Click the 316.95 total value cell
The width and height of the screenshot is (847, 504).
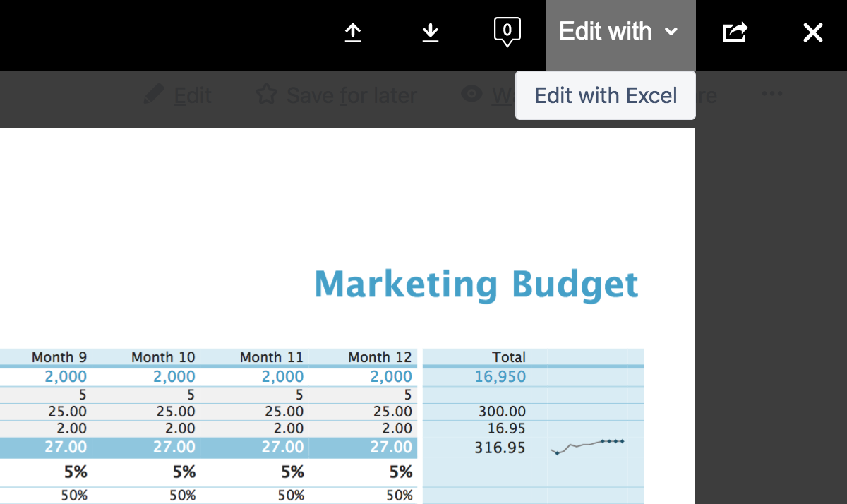[x=500, y=447]
